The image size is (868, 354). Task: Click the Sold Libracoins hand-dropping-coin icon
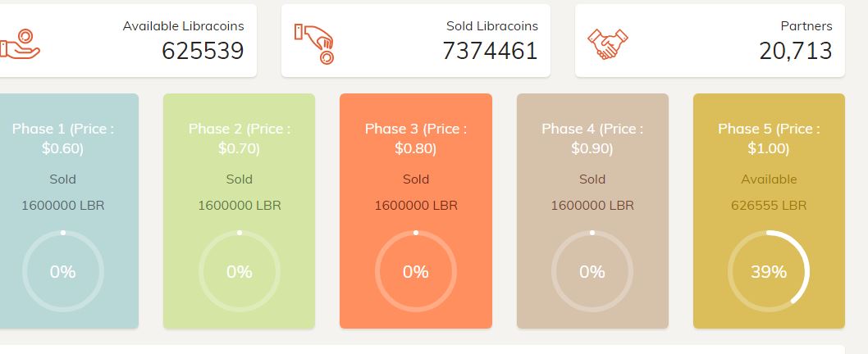(315, 43)
